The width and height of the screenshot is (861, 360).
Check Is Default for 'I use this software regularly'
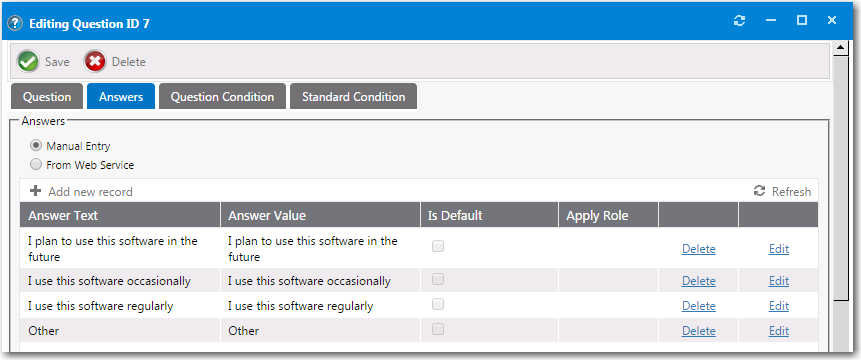tap(438, 304)
